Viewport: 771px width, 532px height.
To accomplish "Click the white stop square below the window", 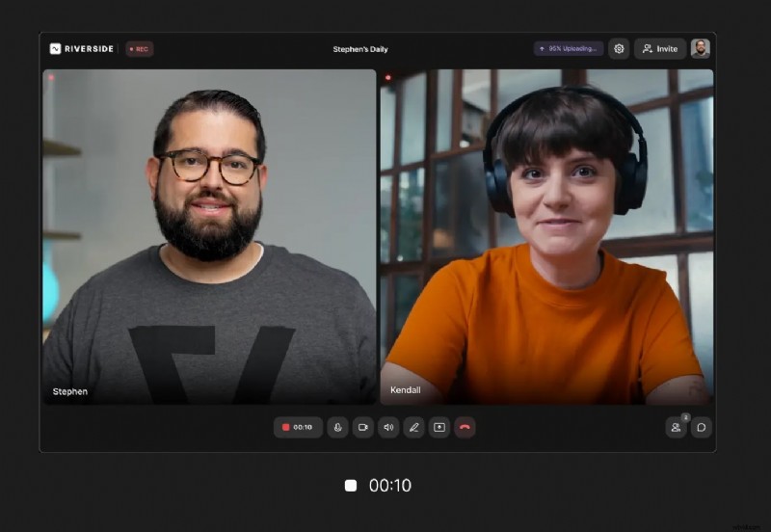I will point(351,486).
